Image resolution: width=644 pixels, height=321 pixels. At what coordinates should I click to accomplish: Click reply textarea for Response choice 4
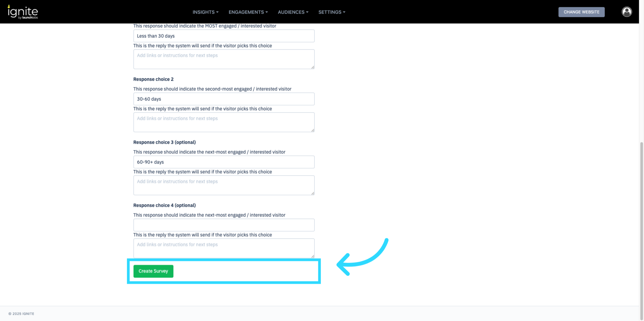pos(224,248)
